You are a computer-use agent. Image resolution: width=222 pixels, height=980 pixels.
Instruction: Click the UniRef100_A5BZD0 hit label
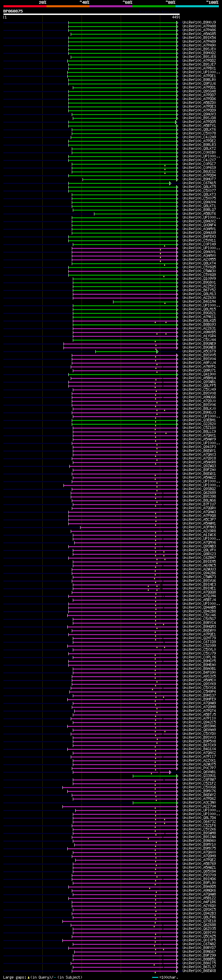[x=199, y=103]
